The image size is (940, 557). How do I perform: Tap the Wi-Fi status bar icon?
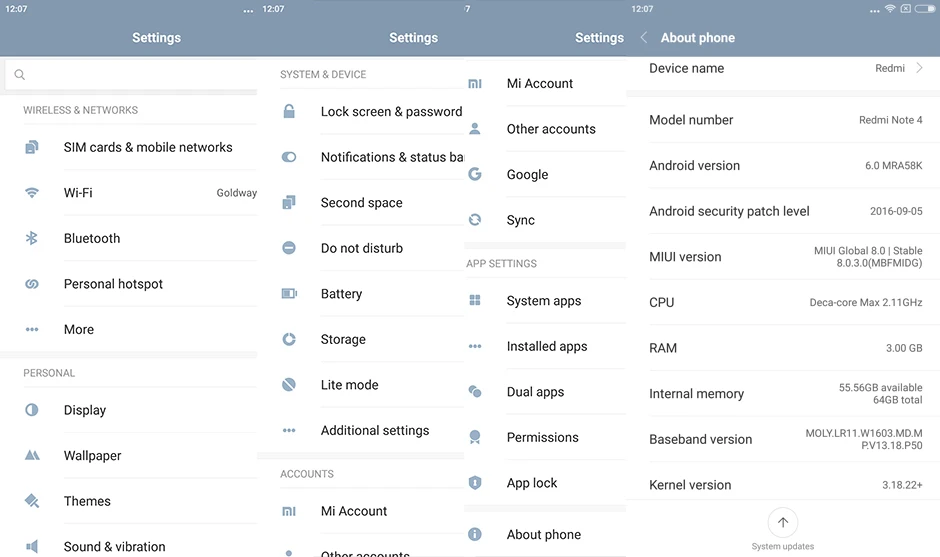point(890,9)
